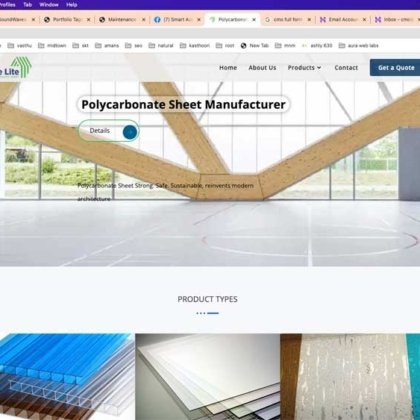Click the favicon of the Inbox tab
This screenshot has height=420, width=420.
point(378,20)
